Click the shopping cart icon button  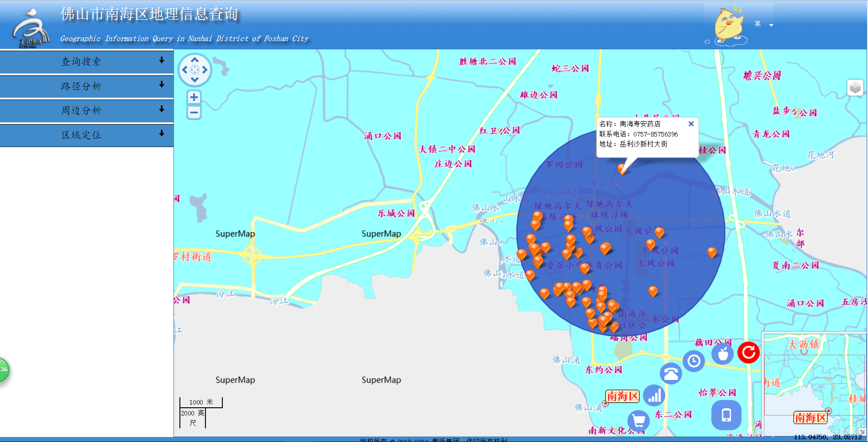pos(639,420)
